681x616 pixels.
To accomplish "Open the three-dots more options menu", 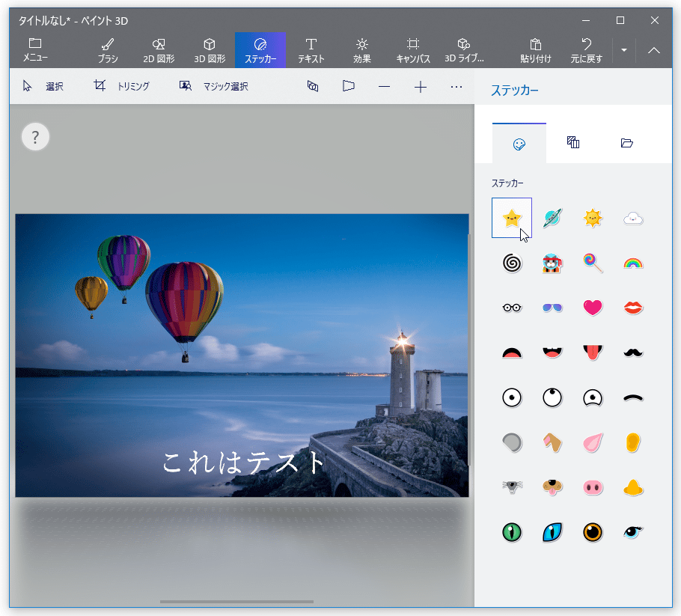I will click(x=456, y=87).
